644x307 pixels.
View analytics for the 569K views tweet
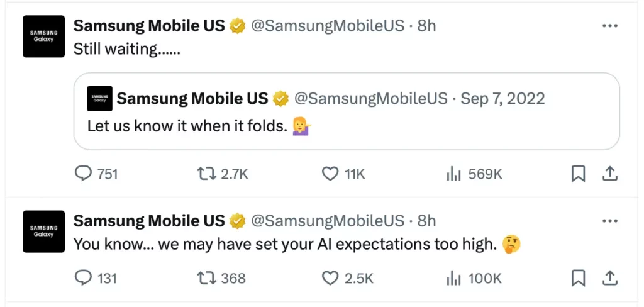point(474,174)
